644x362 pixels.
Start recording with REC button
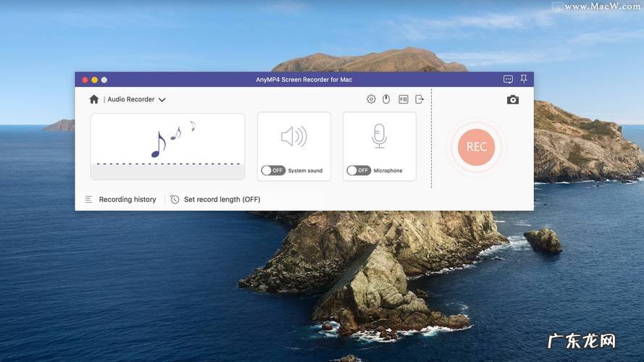pyautogui.click(x=476, y=147)
